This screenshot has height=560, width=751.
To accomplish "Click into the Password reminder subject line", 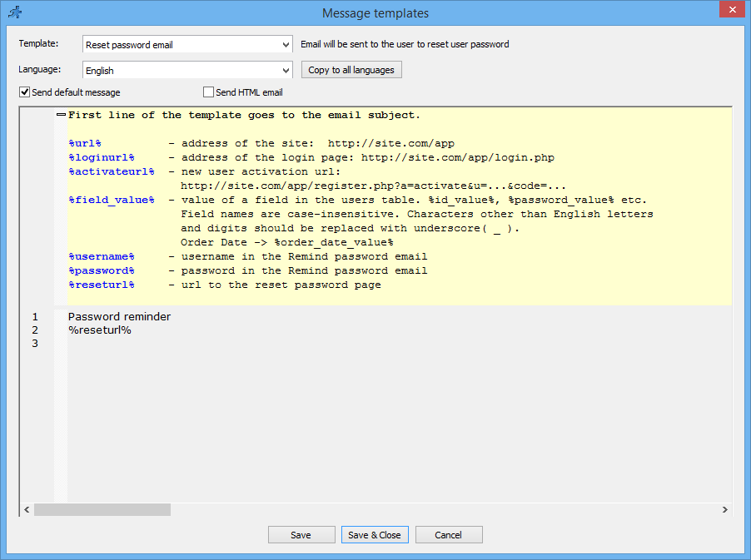I will click(118, 316).
